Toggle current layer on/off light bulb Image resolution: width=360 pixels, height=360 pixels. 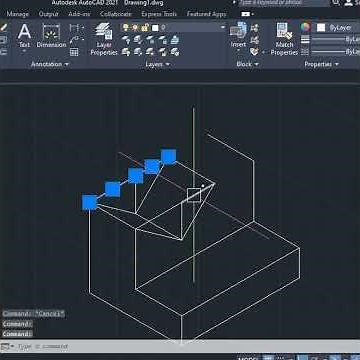tap(126, 27)
